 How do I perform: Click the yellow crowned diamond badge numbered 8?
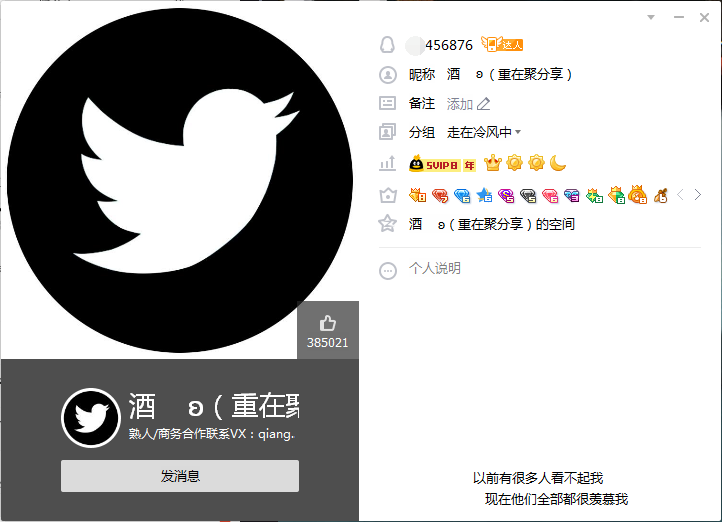[x=418, y=195]
